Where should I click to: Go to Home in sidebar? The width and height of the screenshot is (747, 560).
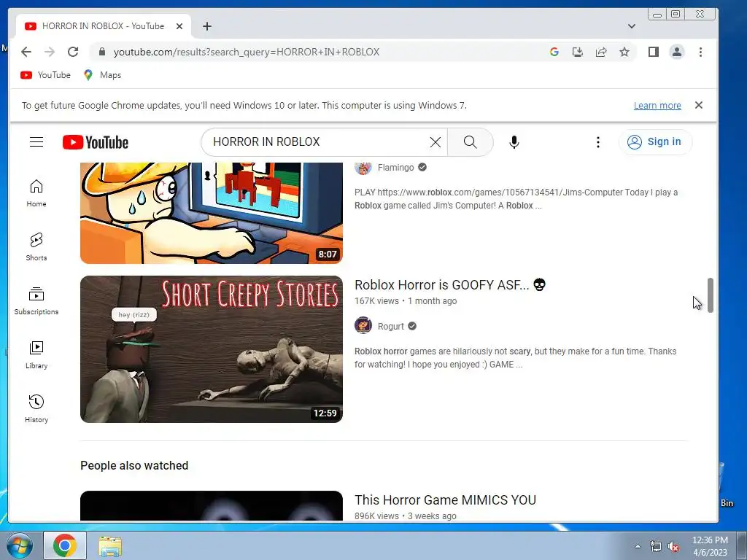click(36, 192)
